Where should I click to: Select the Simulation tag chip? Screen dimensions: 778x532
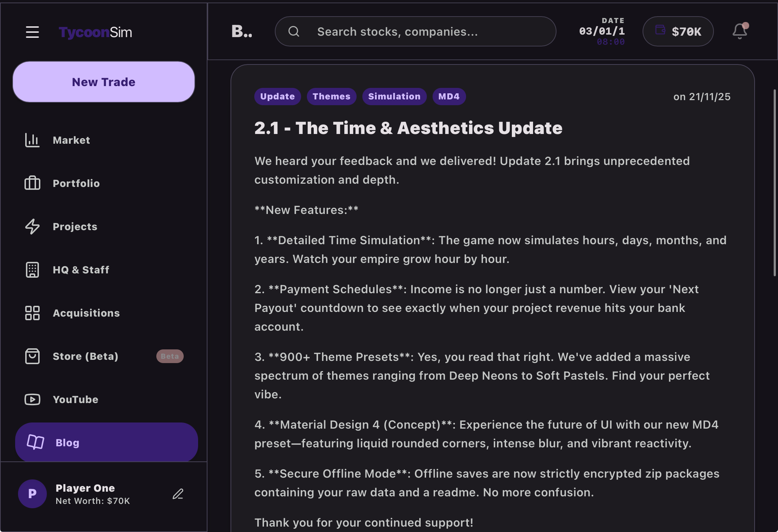(394, 97)
